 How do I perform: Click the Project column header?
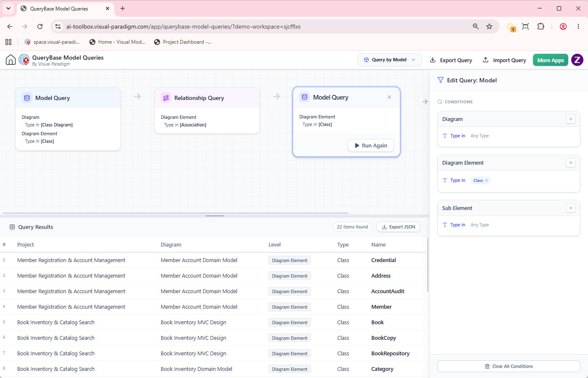coord(26,244)
